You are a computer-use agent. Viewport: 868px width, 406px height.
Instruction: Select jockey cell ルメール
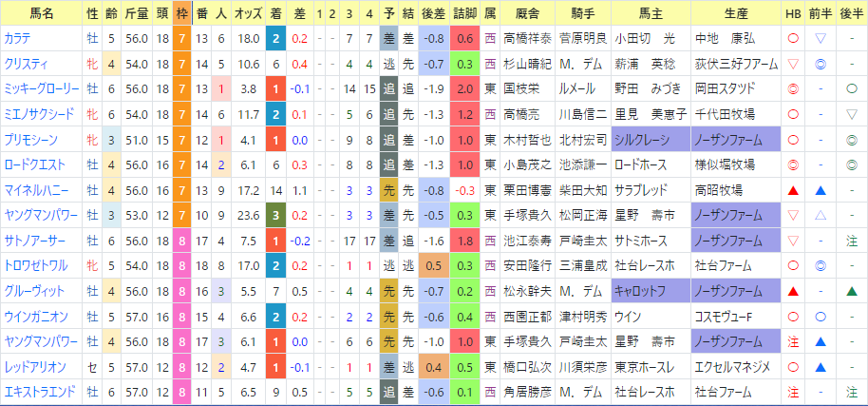[582, 89]
